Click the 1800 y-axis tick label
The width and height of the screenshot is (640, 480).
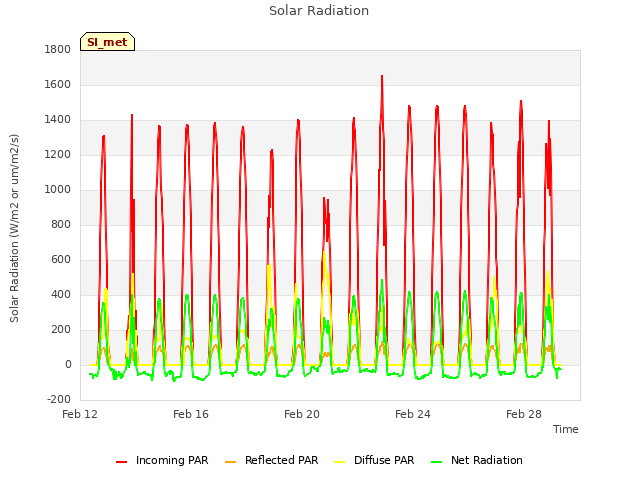(x=58, y=49)
